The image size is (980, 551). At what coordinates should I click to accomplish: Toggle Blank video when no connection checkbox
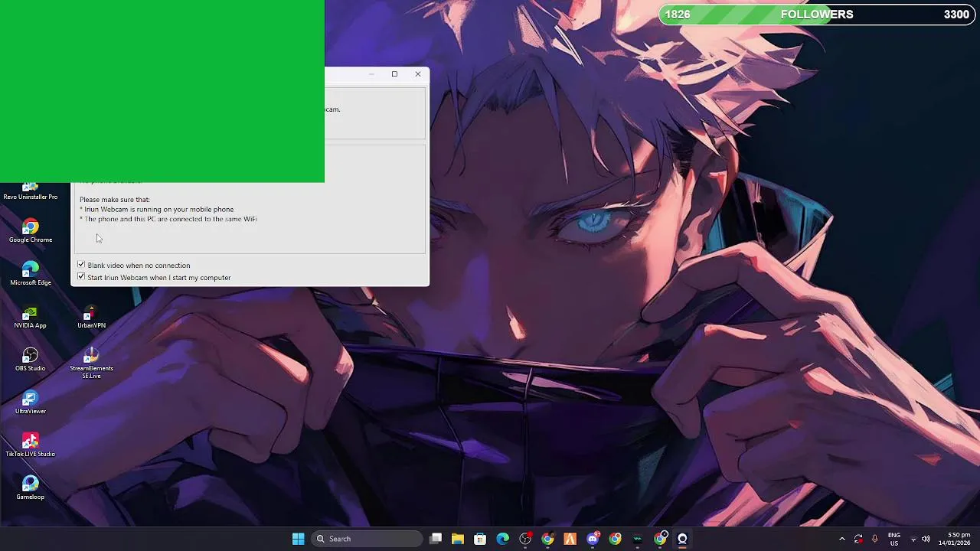click(81, 265)
